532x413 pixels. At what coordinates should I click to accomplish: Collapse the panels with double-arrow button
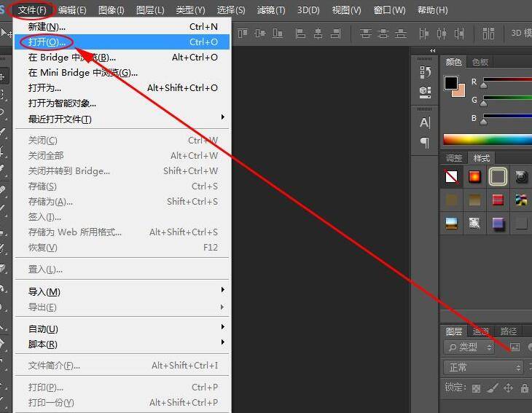[433, 51]
